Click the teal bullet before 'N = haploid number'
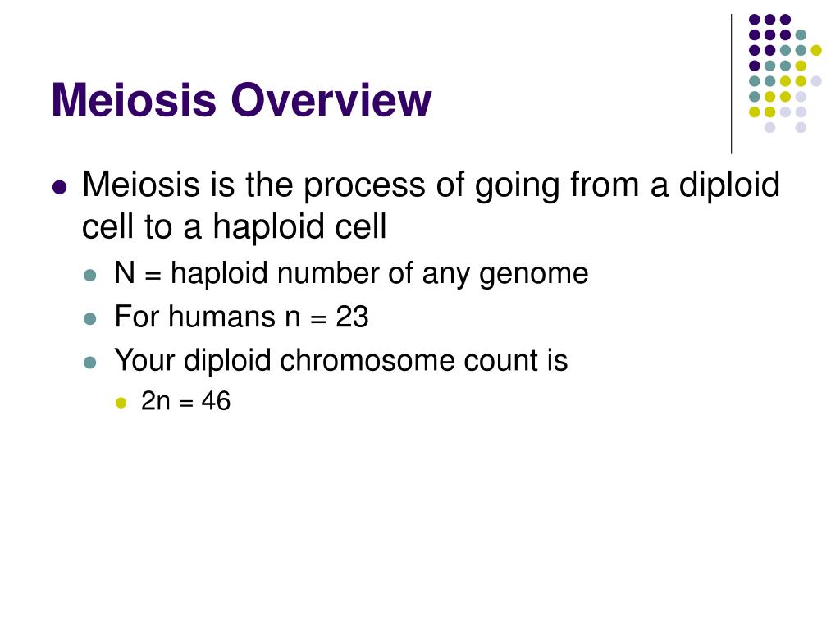840x630 pixels. (90, 276)
